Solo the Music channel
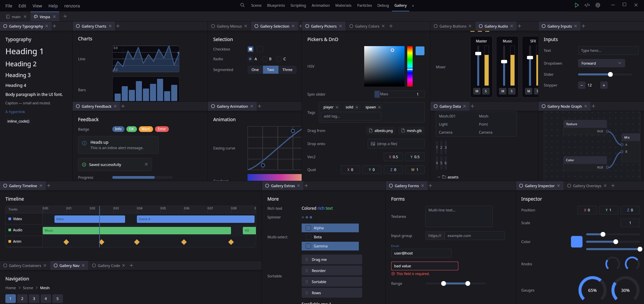 [512, 91]
